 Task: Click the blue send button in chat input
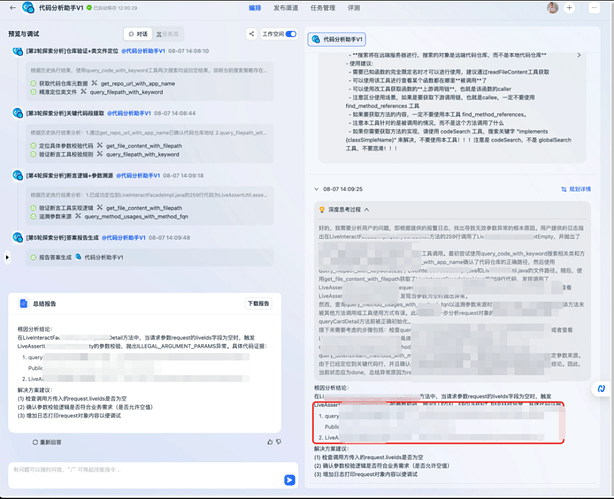(290, 480)
